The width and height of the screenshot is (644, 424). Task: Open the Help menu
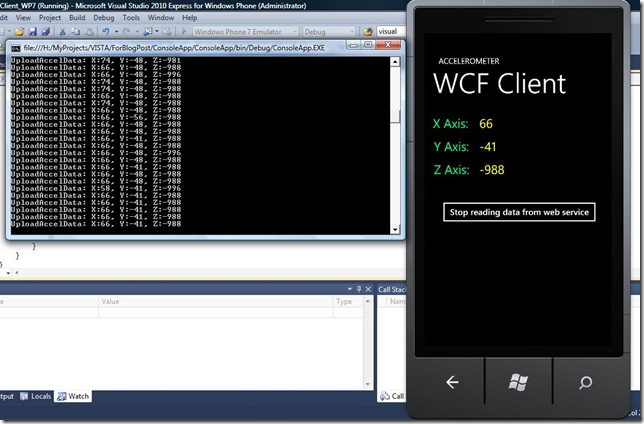click(x=189, y=18)
